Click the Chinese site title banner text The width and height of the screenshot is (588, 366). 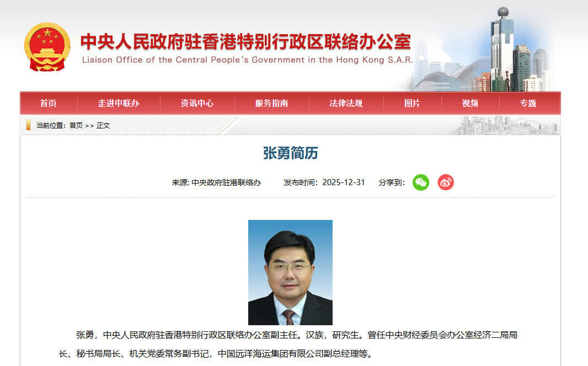point(246,41)
